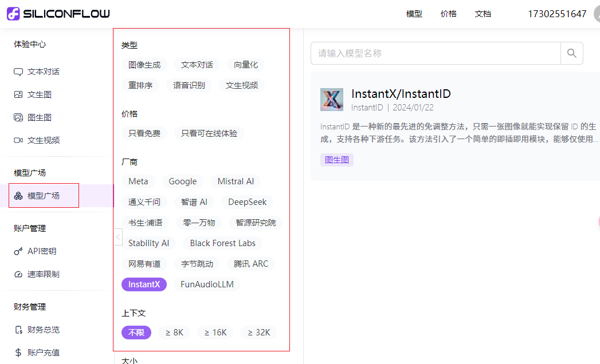Open 文生视频 in the sidebar

coord(44,140)
